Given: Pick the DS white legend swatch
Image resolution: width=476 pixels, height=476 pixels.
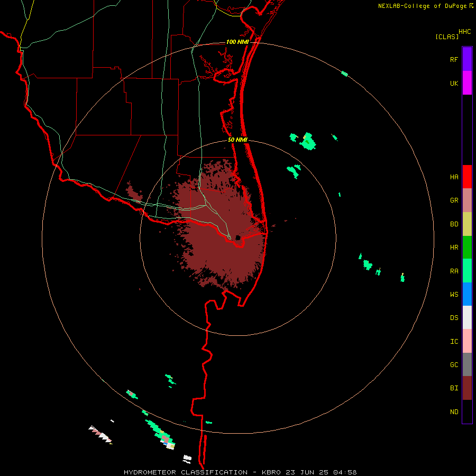Looking at the screenshot, I should tap(467, 317).
